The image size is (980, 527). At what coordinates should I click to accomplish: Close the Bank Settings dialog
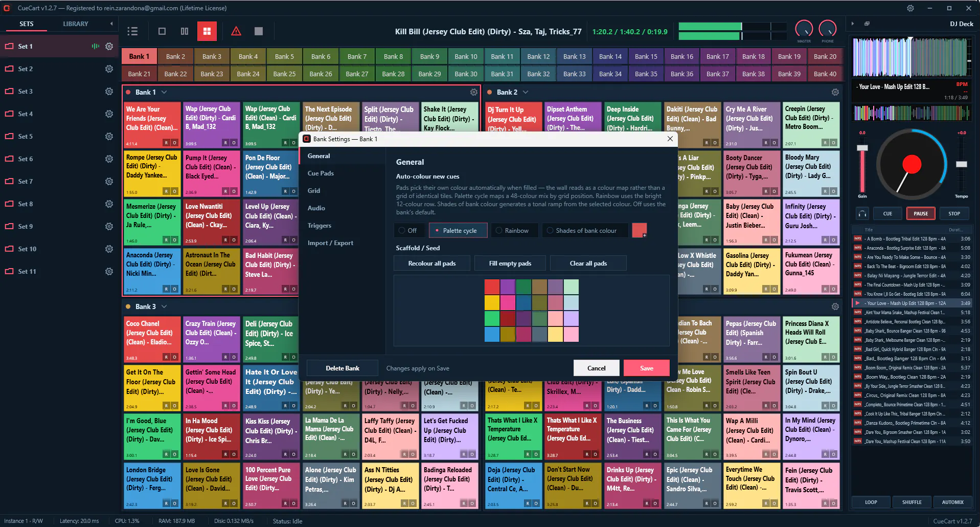(x=670, y=139)
